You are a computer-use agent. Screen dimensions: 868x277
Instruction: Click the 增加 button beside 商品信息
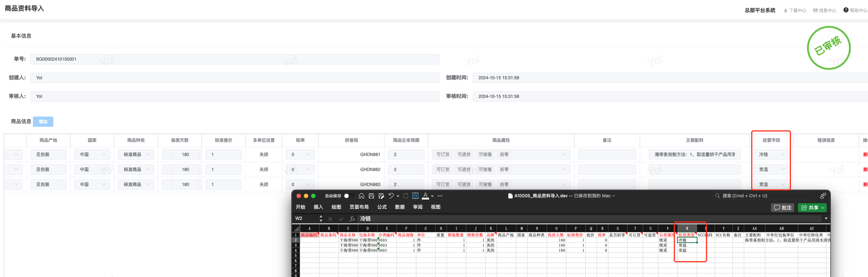point(43,122)
